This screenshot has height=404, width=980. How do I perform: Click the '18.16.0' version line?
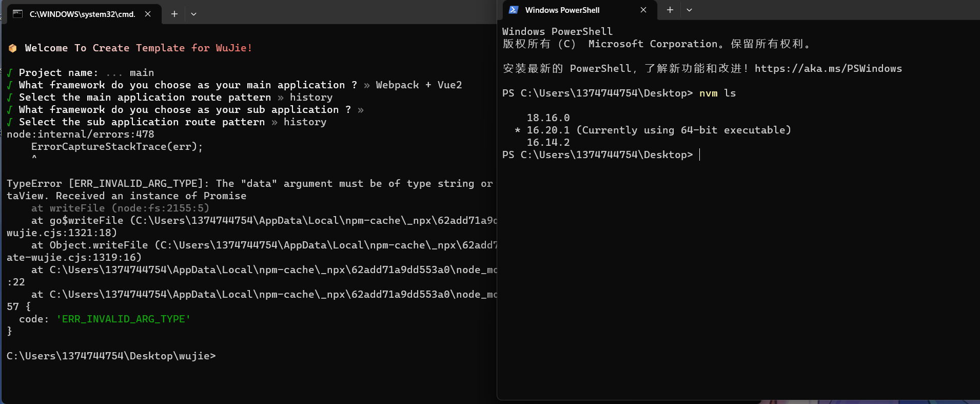pyautogui.click(x=548, y=118)
